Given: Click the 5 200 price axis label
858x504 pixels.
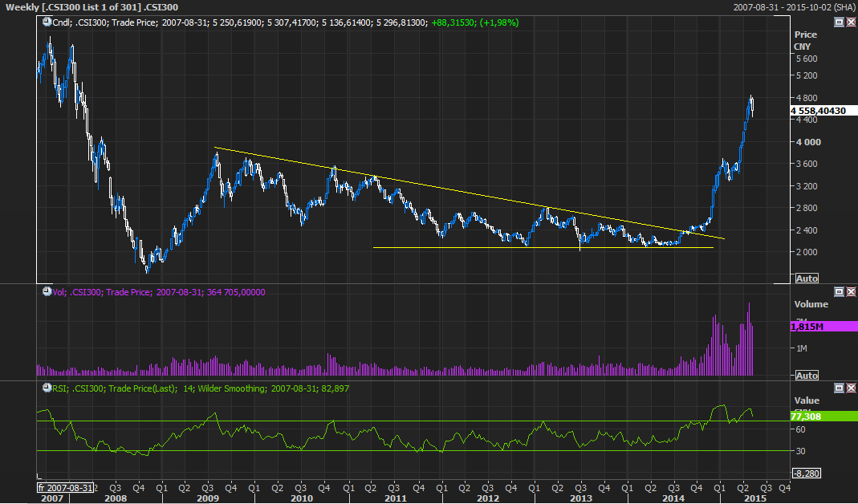Looking at the screenshot, I should click(806, 75).
